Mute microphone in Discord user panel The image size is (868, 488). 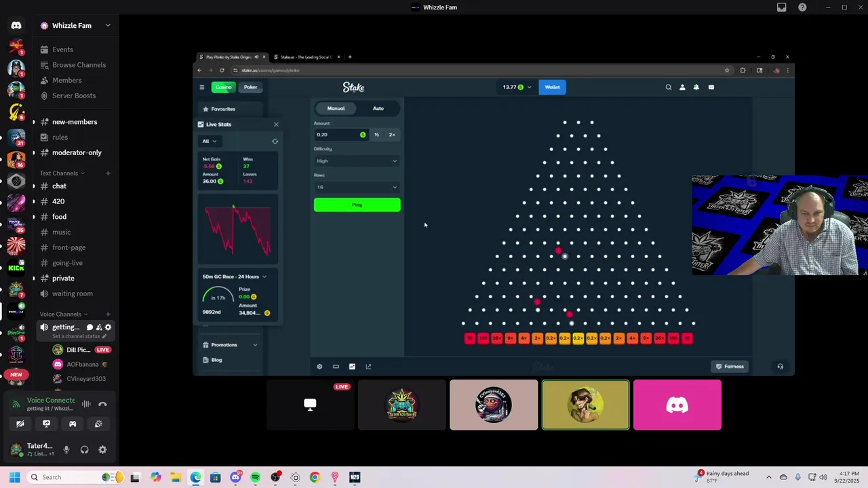[x=66, y=449]
